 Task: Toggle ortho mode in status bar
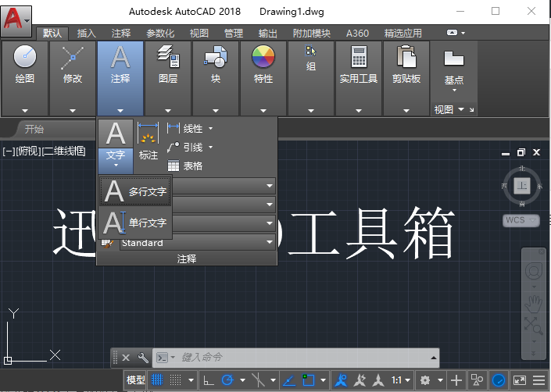click(x=209, y=380)
